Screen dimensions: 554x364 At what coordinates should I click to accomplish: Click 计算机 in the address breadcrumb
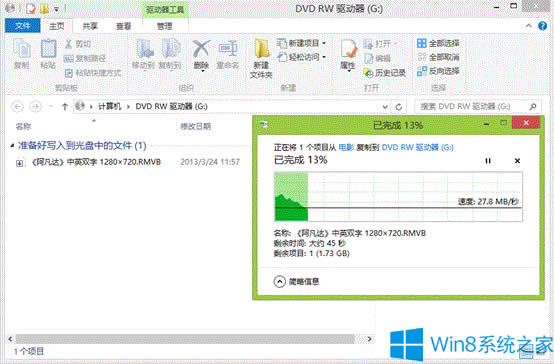click(x=109, y=106)
